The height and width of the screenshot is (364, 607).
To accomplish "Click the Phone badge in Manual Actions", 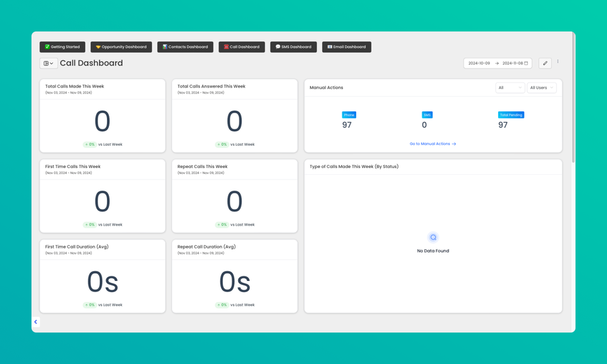I will pos(349,115).
